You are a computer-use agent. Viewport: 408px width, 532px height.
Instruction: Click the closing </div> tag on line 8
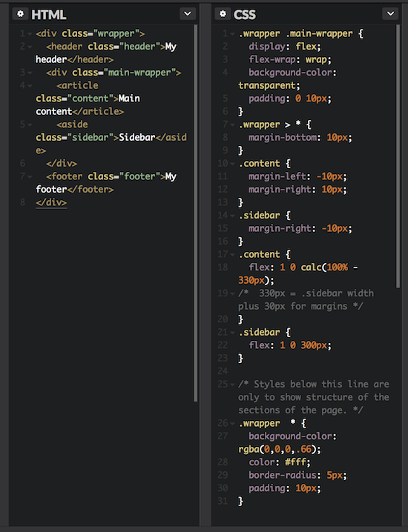click(51, 202)
